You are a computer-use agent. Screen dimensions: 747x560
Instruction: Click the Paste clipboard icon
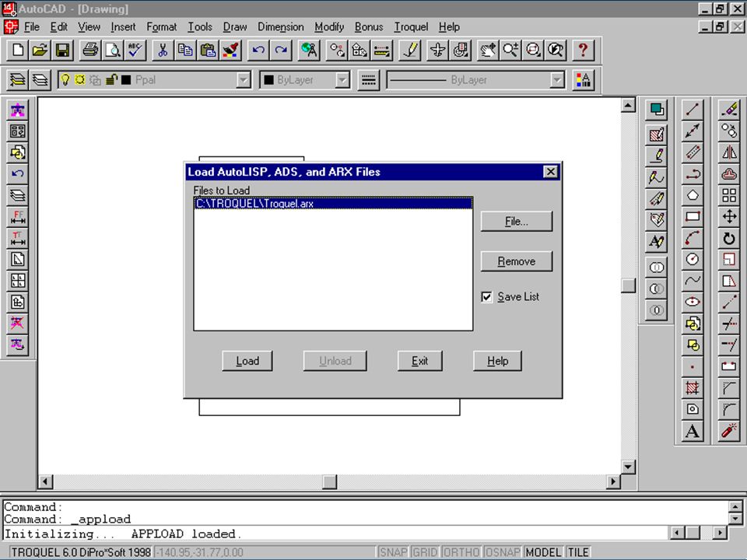tap(207, 50)
